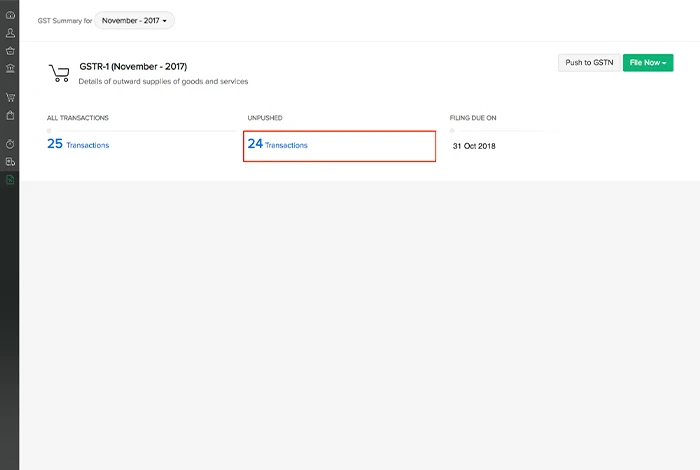The width and height of the screenshot is (700, 470).
Task: Click the GSTR-1 (November - 2017) heading
Action: [x=133, y=67]
